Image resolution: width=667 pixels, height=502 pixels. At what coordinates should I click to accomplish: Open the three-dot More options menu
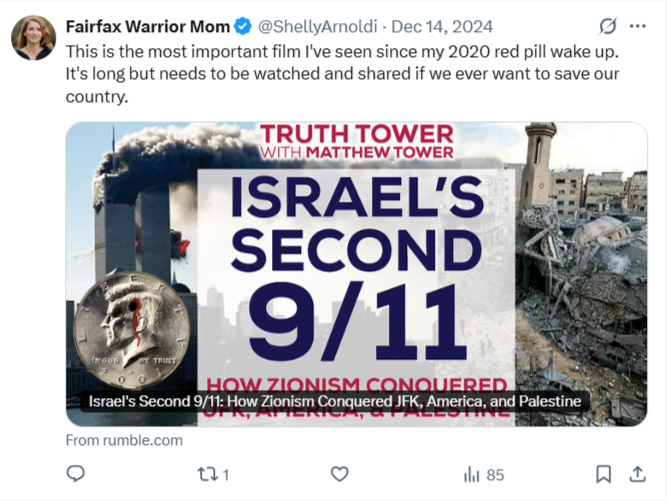pyautogui.click(x=638, y=26)
